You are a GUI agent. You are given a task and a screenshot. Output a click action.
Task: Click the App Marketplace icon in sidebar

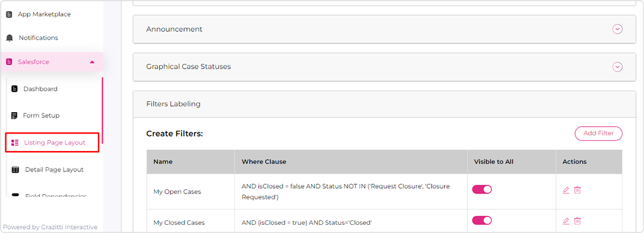point(9,15)
